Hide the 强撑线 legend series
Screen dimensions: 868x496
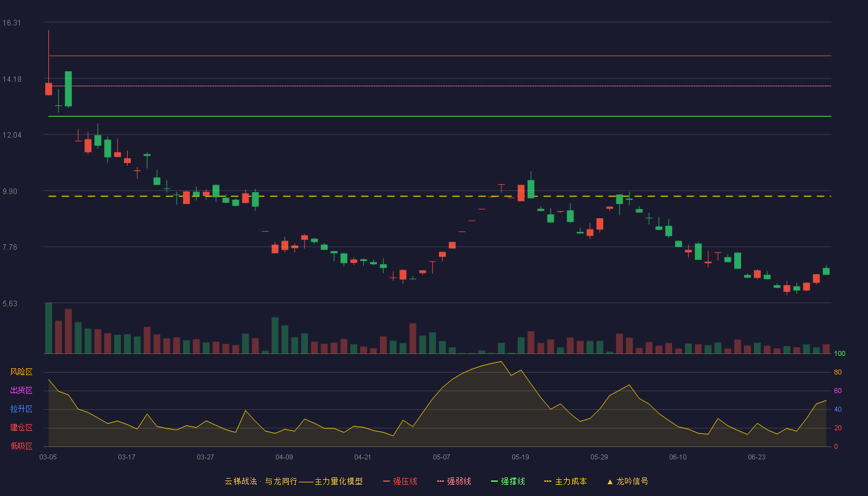tap(508, 481)
